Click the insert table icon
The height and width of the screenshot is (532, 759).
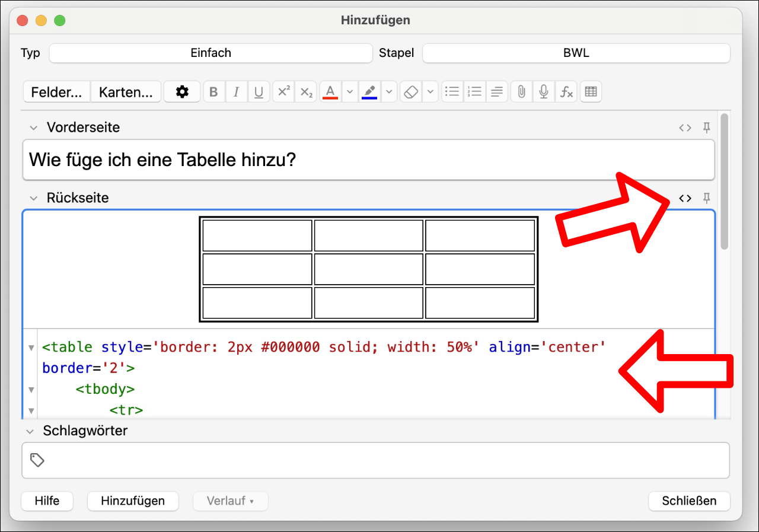tap(591, 92)
